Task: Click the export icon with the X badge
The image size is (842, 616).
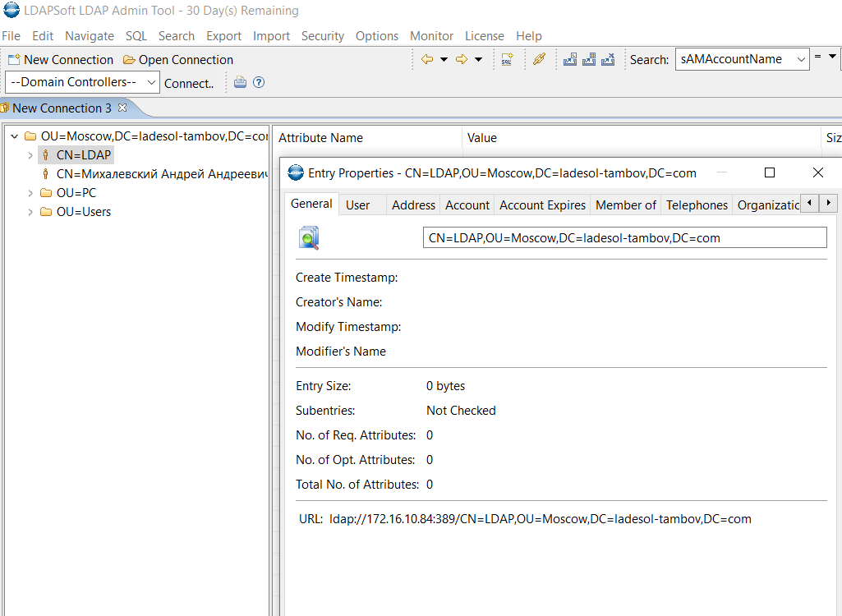Action: point(608,59)
